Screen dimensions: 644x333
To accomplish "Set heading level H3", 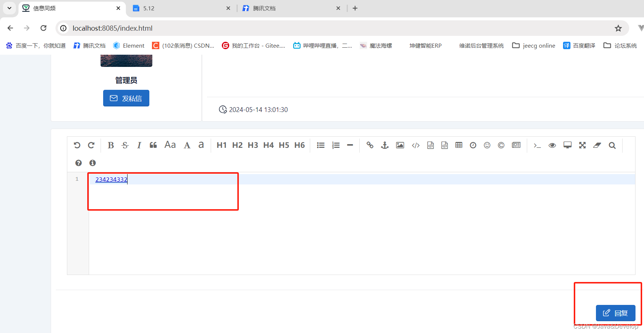I will (x=253, y=145).
